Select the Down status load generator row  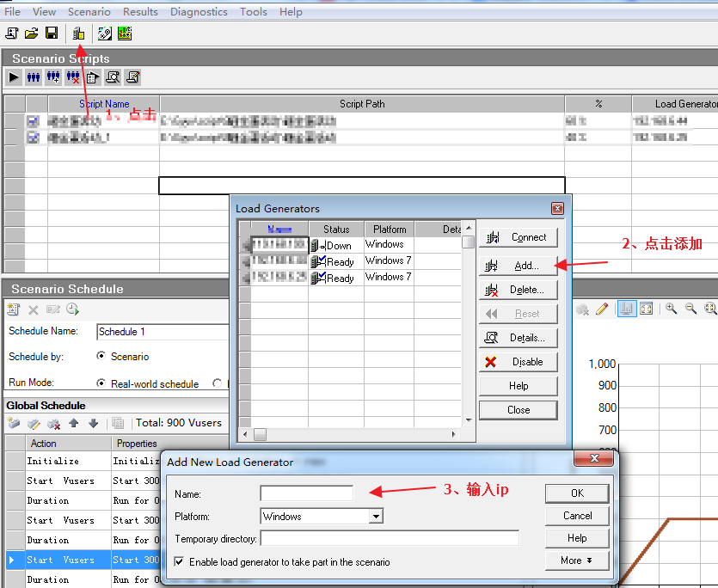pyautogui.click(x=350, y=245)
